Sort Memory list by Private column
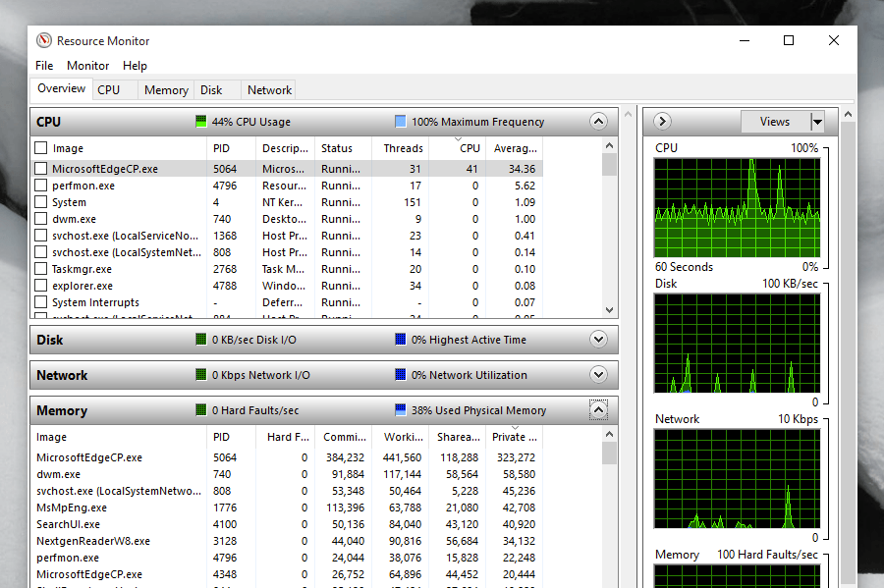Image resolution: width=884 pixels, height=588 pixels. [x=515, y=437]
